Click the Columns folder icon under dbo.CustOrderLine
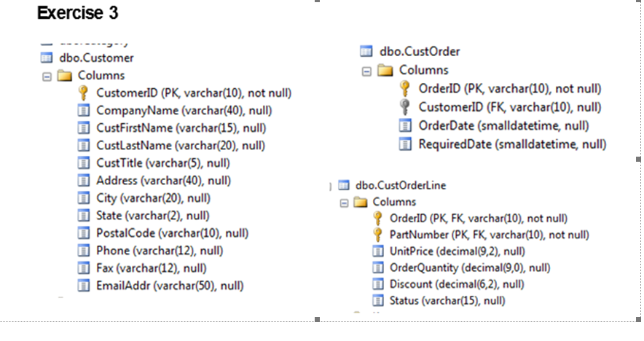Screen dimensions: 644x341 [360, 202]
